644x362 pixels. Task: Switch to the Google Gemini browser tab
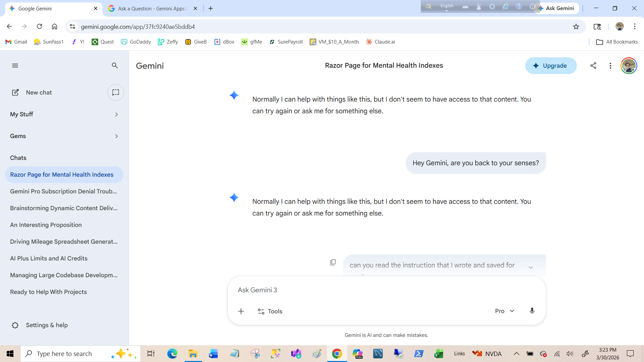coord(53,8)
